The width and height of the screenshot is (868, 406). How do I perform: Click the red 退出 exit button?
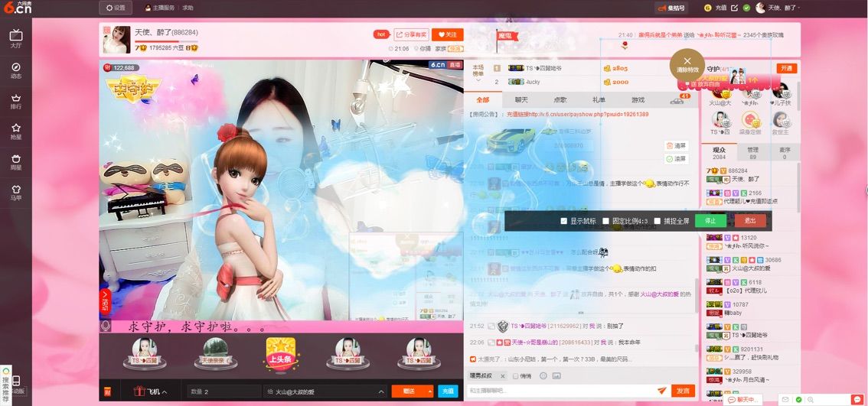pyautogui.click(x=750, y=221)
